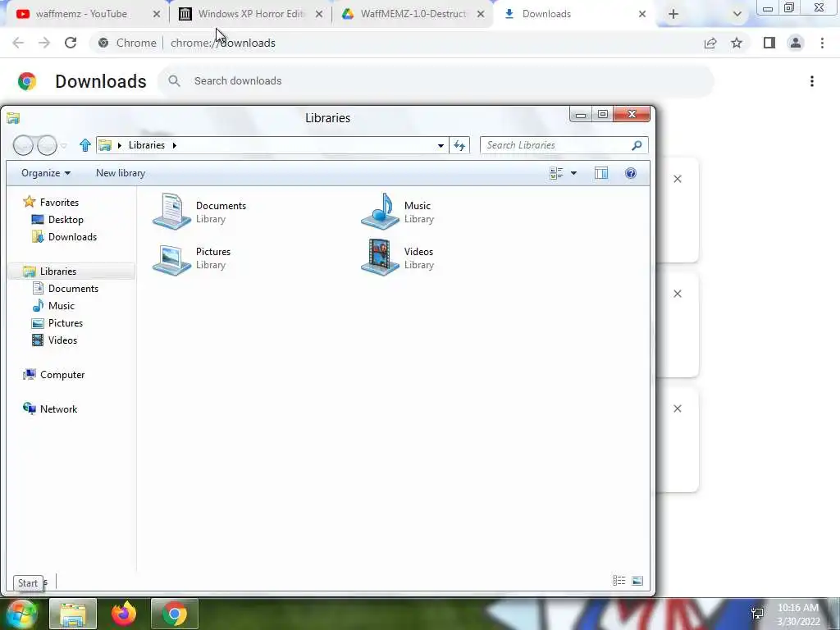The height and width of the screenshot is (630, 840).
Task: Switch to the waffmemz - YouTube tab
Action: [80, 14]
